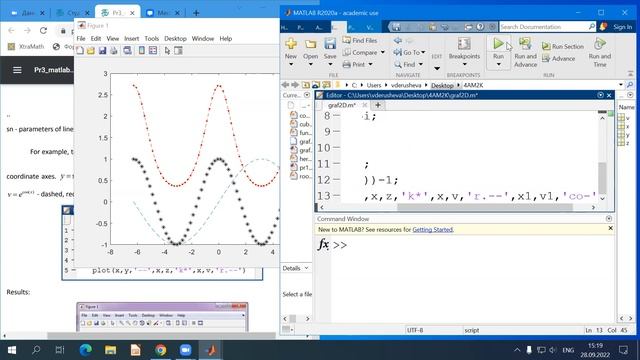
Task: Click the Users segment in folder path
Action: 373,85
